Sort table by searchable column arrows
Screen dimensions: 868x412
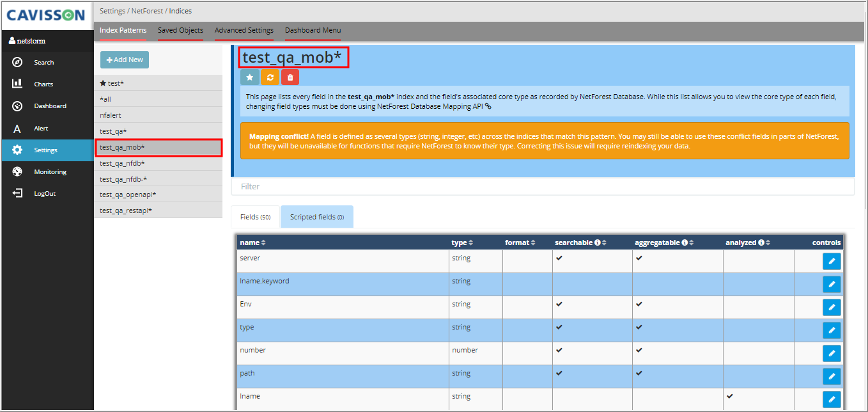click(x=604, y=243)
